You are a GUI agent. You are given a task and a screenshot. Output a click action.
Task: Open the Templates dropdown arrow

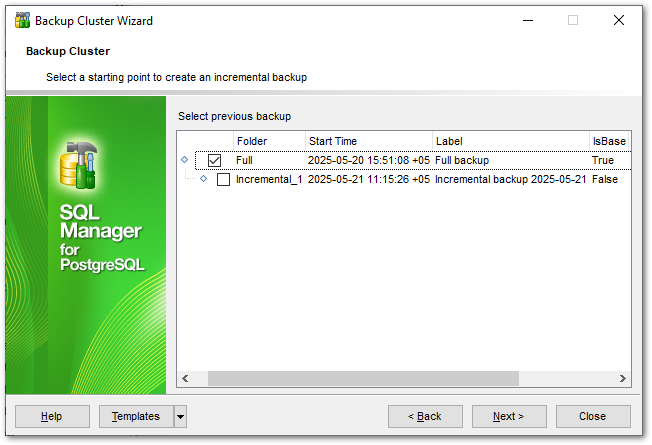(180, 416)
